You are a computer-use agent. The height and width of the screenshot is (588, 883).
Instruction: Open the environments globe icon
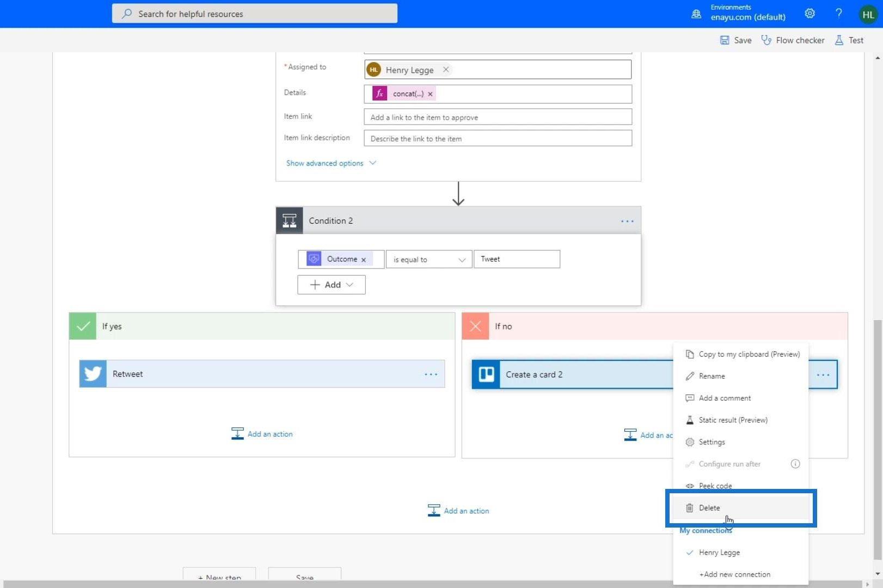pos(696,14)
